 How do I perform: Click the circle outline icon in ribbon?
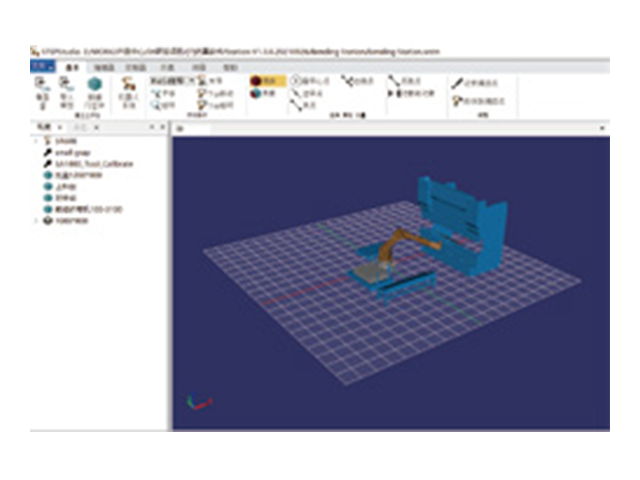(x=296, y=81)
